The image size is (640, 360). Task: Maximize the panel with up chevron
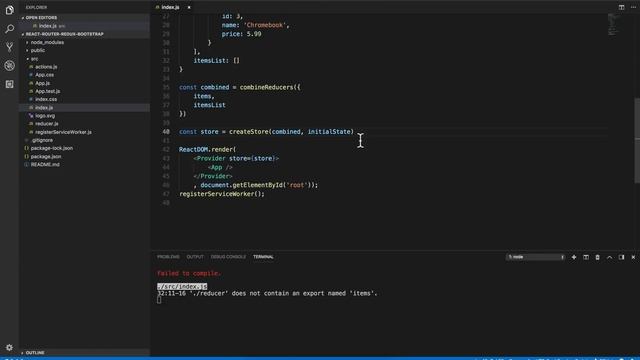609,257
